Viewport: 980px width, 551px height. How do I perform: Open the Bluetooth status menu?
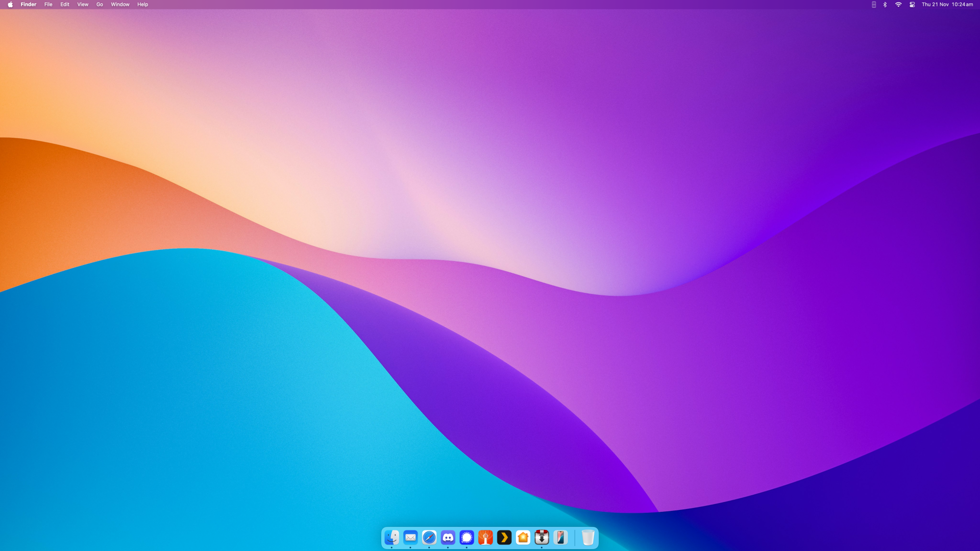[885, 4]
